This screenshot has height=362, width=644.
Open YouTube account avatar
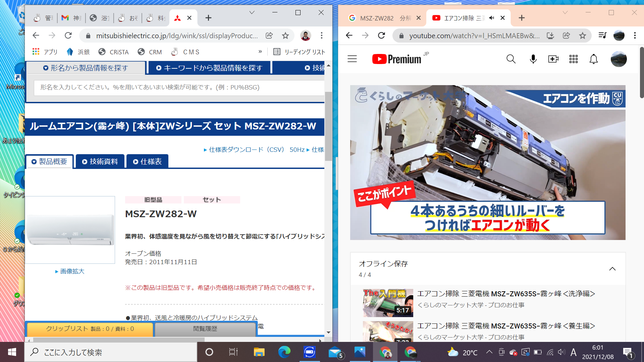click(x=619, y=59)
